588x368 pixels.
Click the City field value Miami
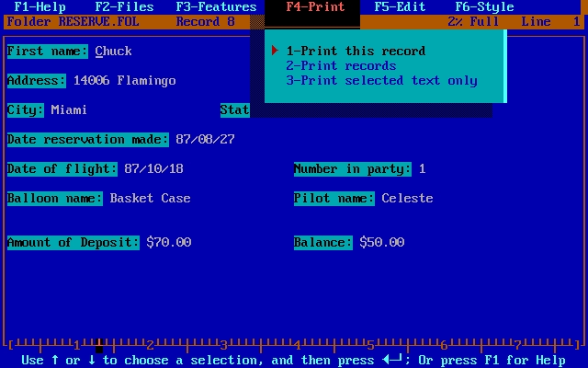coord(69,110)
